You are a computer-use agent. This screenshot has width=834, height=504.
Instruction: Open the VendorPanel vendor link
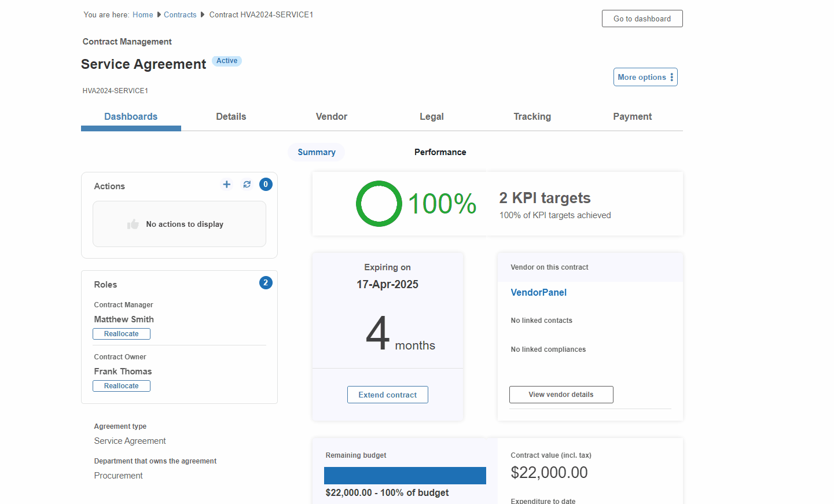pyautogui.click(x=538, y=293)
